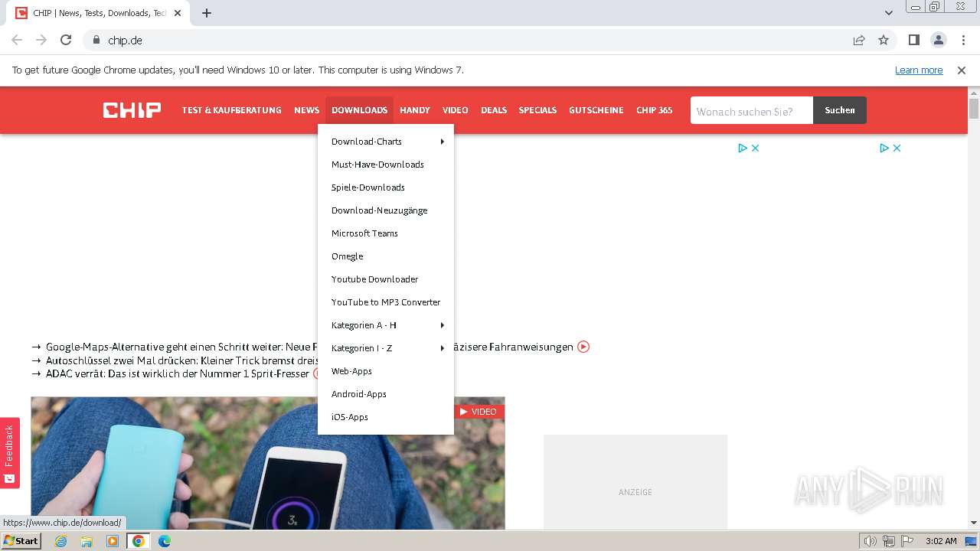Open Internet Explorer from taskbar
Screen dimensions: 980x551
coord(60,541)
